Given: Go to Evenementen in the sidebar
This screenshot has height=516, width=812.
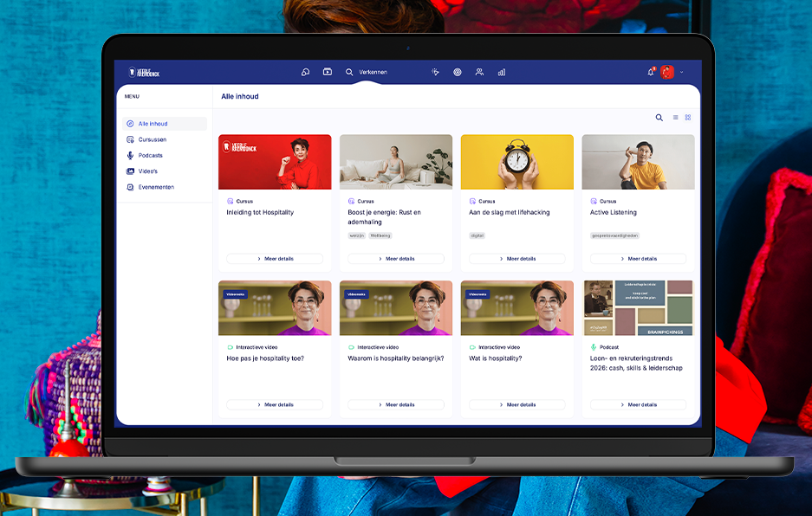Looking at the screenshot, I should pyautogui.click(x=156, y=187).
